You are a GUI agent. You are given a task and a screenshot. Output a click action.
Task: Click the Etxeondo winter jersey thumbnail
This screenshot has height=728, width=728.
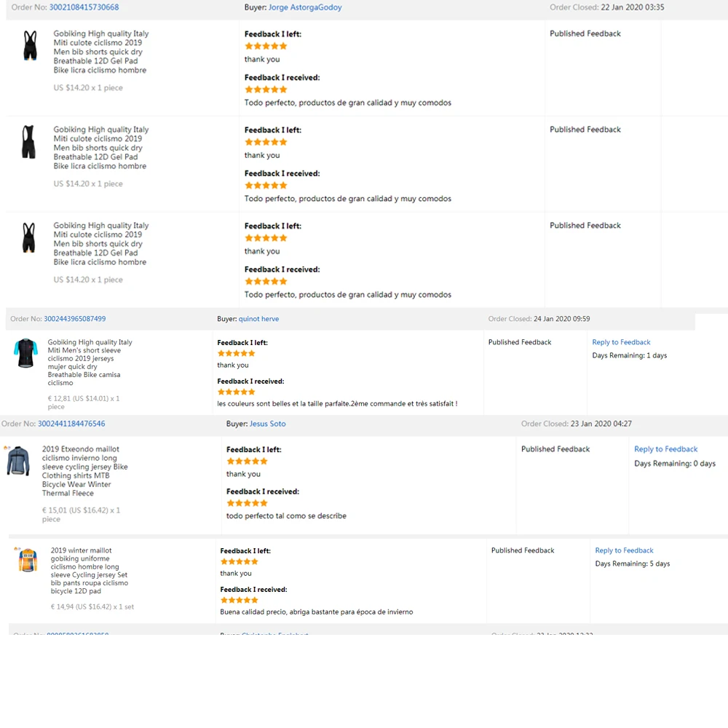pyautogui.click(x=18, y=462)
